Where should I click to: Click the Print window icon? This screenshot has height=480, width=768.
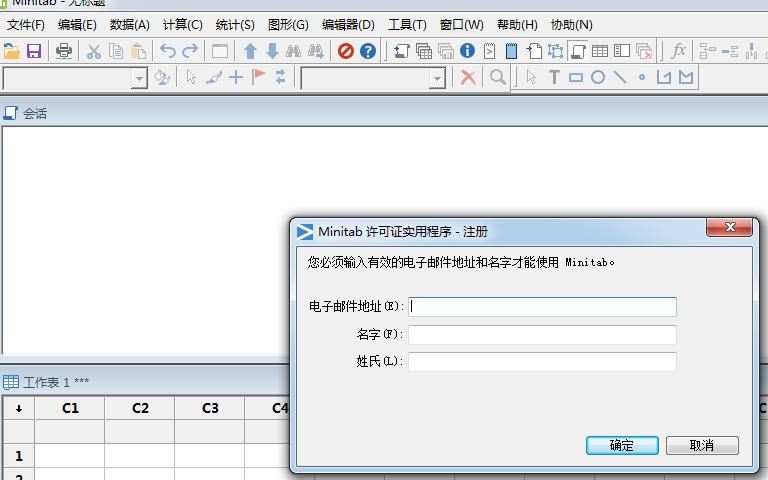click(x=64, y=51)
